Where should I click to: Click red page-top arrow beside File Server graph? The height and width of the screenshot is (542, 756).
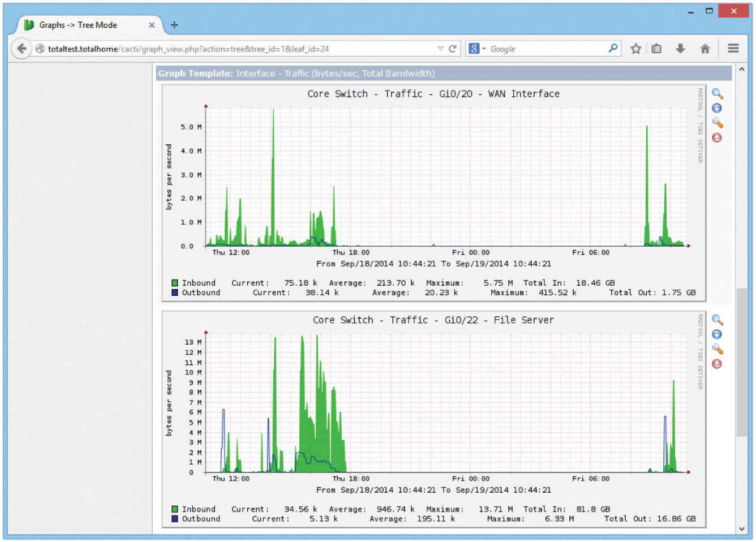(717, 364)
